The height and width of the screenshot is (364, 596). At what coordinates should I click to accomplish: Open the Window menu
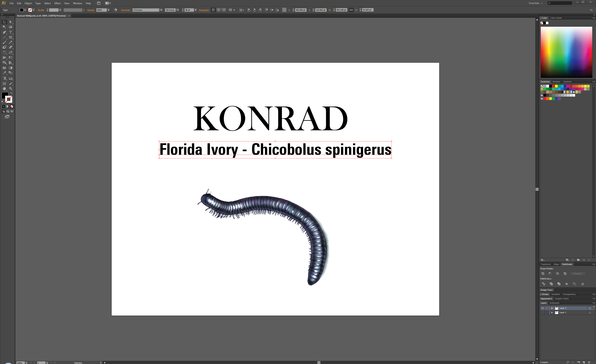click(77, 3)
